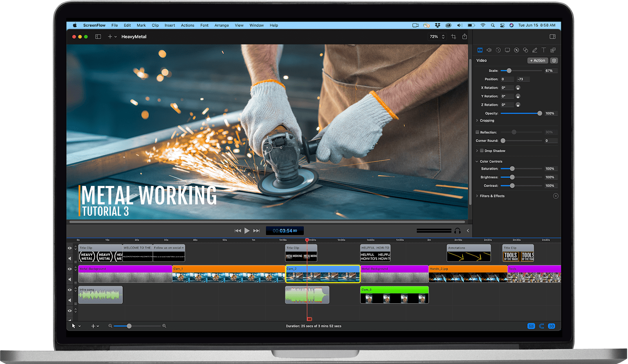This screenshot has height=364, width=628.
Task: Hide the Intro song track with the eye toggle
Action: [x=70, y=290]
